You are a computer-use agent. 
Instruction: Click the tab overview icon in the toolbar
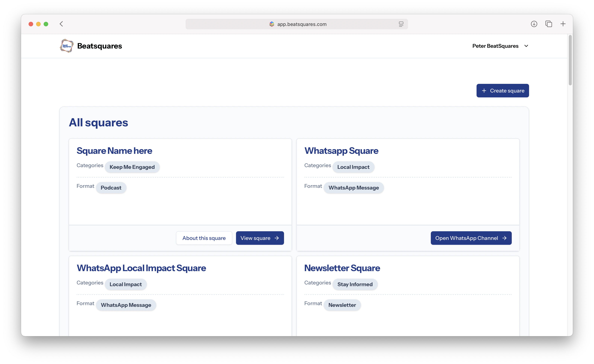549,24
